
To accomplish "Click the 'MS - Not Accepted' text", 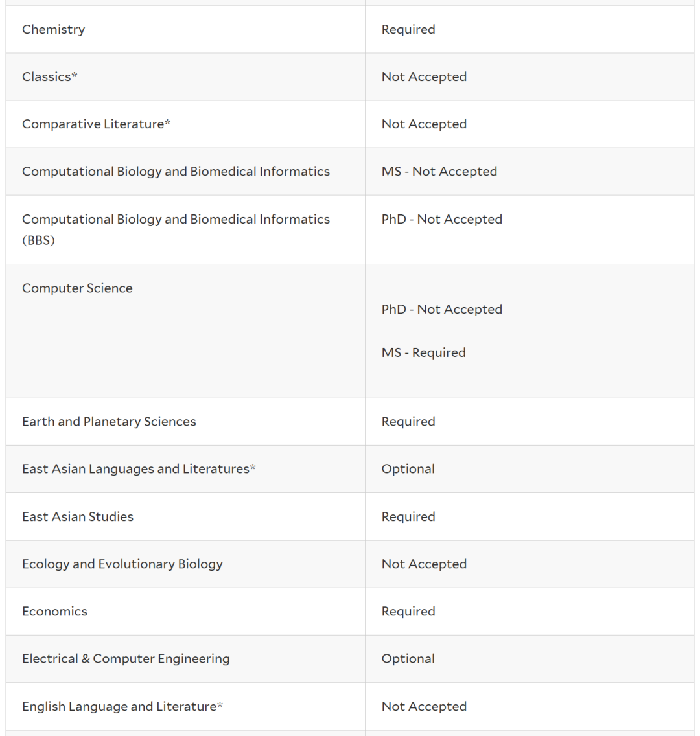I will tap(439, 171).
